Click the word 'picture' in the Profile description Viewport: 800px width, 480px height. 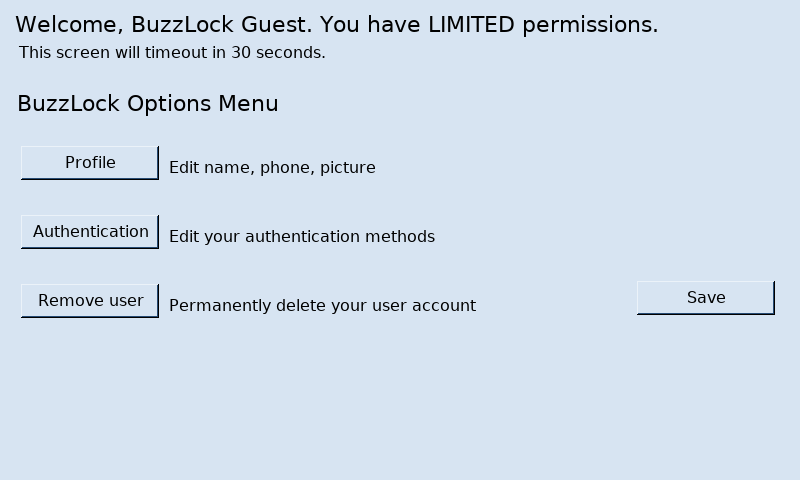click(x=348, y=167)
